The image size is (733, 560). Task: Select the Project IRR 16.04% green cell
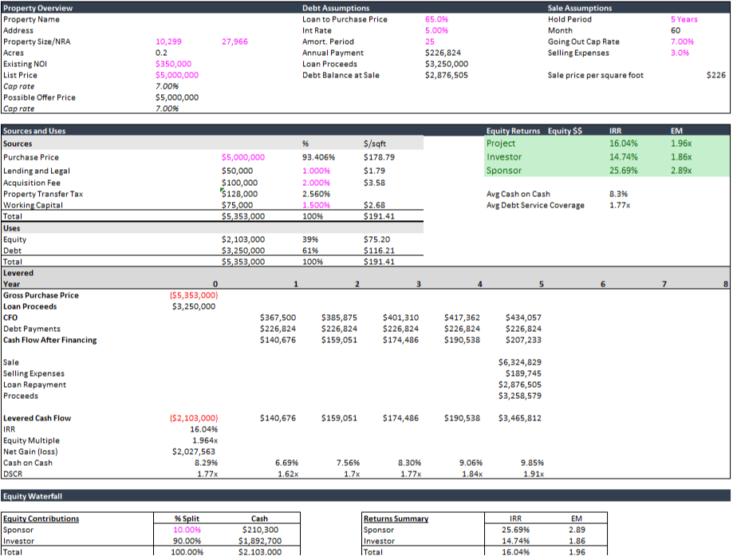pos(625,144)
